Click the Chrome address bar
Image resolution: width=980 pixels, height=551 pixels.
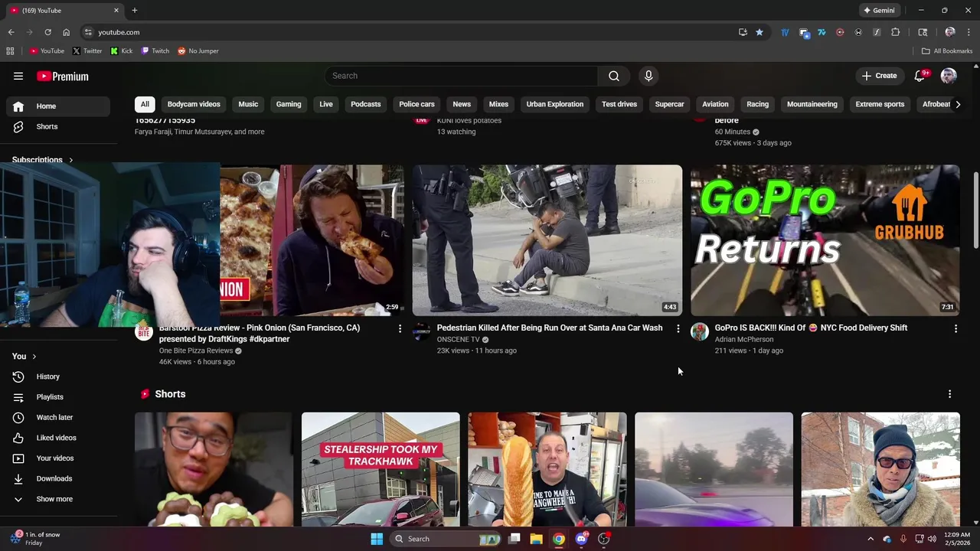click(x=413, y=32)
